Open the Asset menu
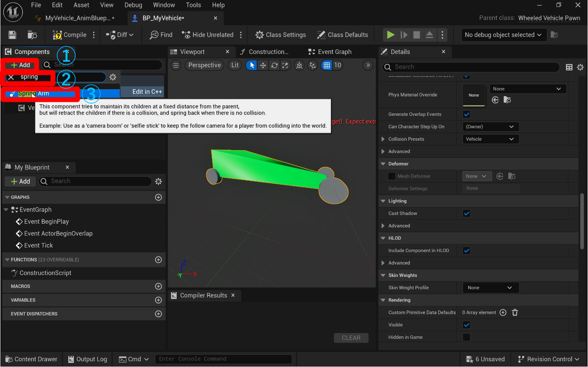The width and height of the screenshot is (588, 367). 81,5
